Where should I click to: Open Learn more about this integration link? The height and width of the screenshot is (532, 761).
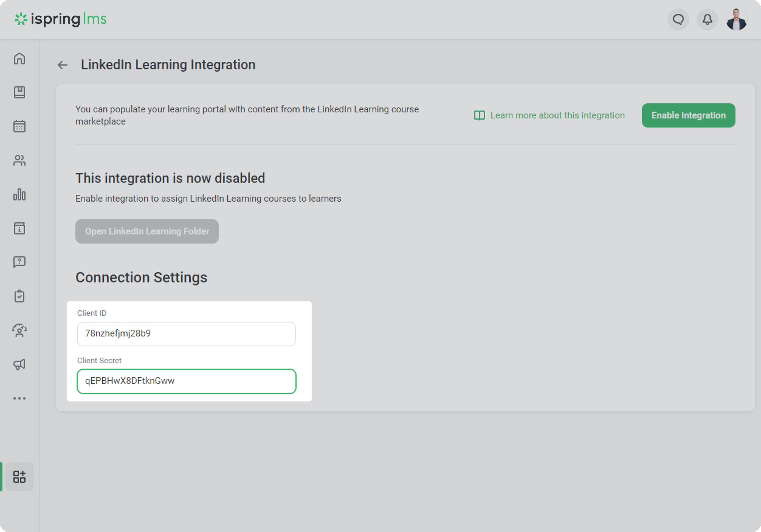point(557,115)
